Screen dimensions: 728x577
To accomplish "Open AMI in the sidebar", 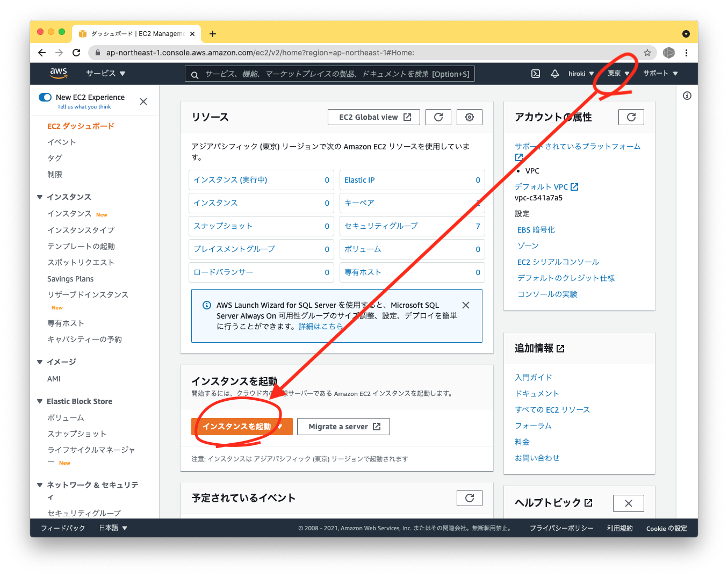I will point(54,379).
